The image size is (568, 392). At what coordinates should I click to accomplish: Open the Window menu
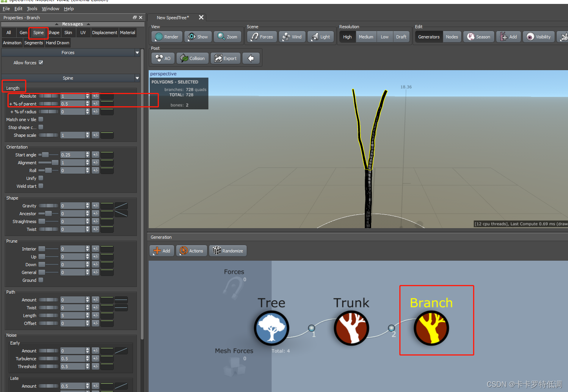click(x=50, y=9)
